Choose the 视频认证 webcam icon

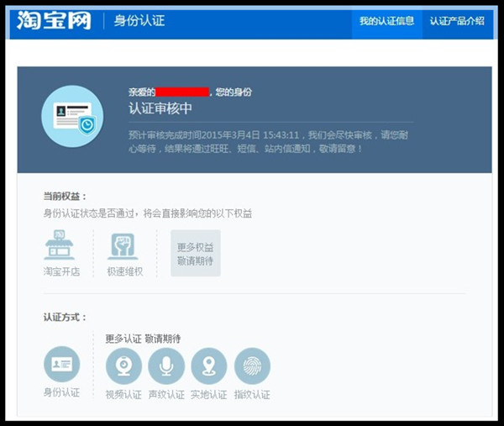[x=123, y=366]
